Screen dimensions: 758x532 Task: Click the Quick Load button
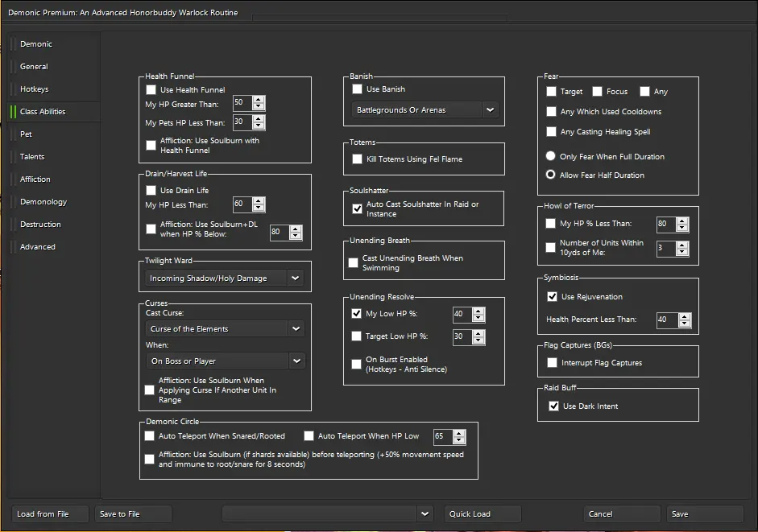tap(483, 513)
